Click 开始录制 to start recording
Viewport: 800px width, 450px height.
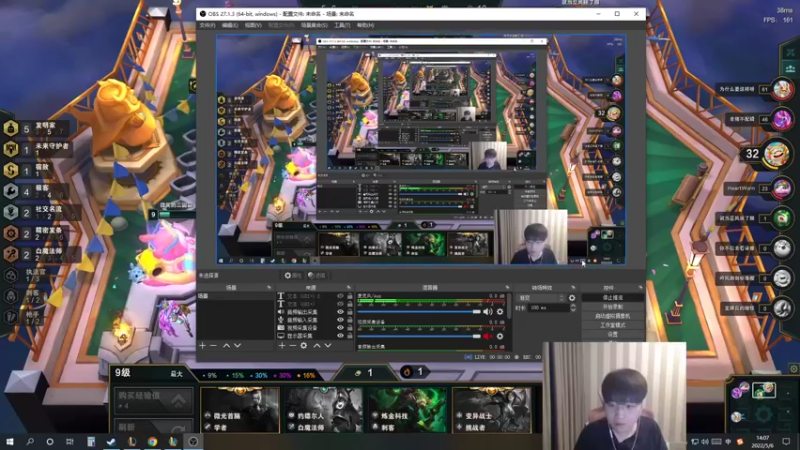pyautogui.click(x=613, y=307)
